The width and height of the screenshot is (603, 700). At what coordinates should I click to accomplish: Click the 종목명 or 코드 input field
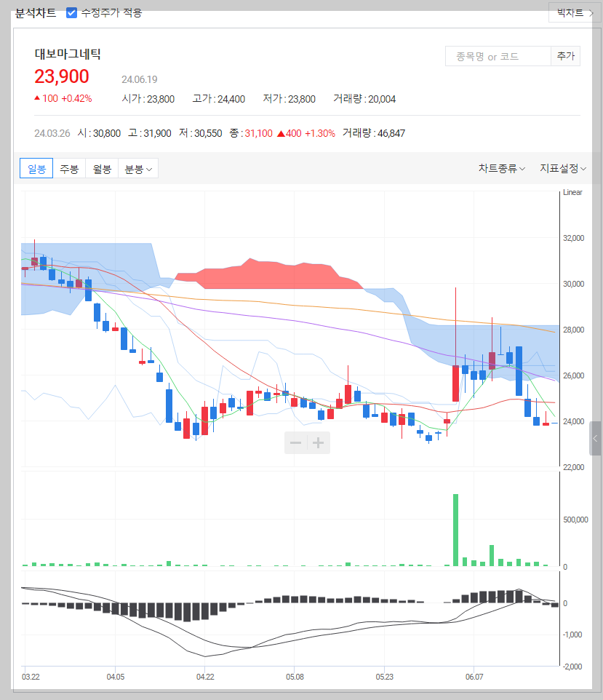[498, 56]
